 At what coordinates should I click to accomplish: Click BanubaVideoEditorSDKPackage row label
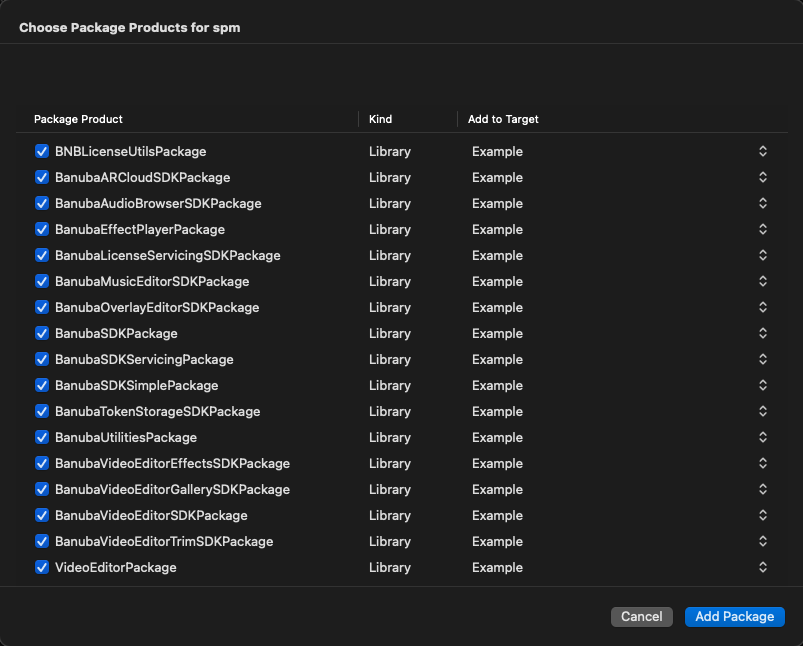pos(151,515)
